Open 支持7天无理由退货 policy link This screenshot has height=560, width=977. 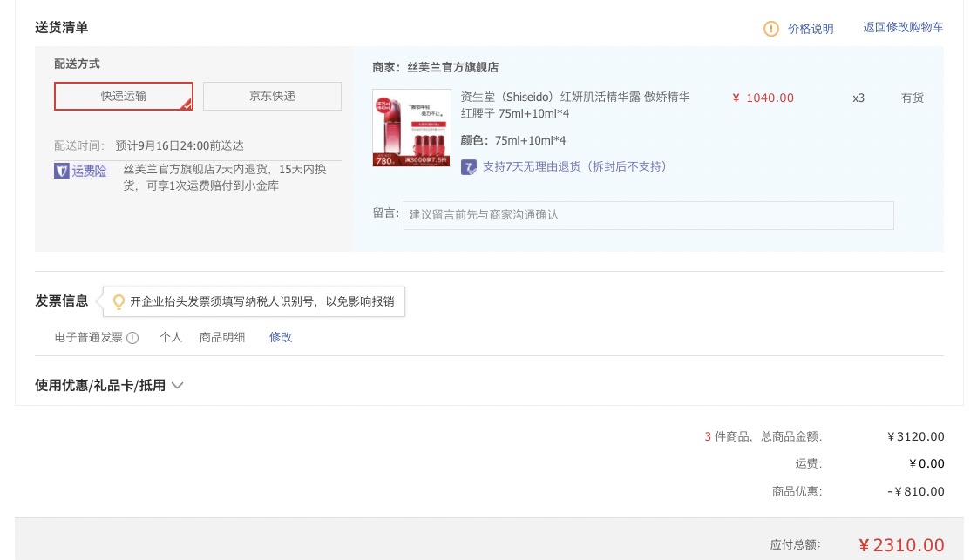574,166
